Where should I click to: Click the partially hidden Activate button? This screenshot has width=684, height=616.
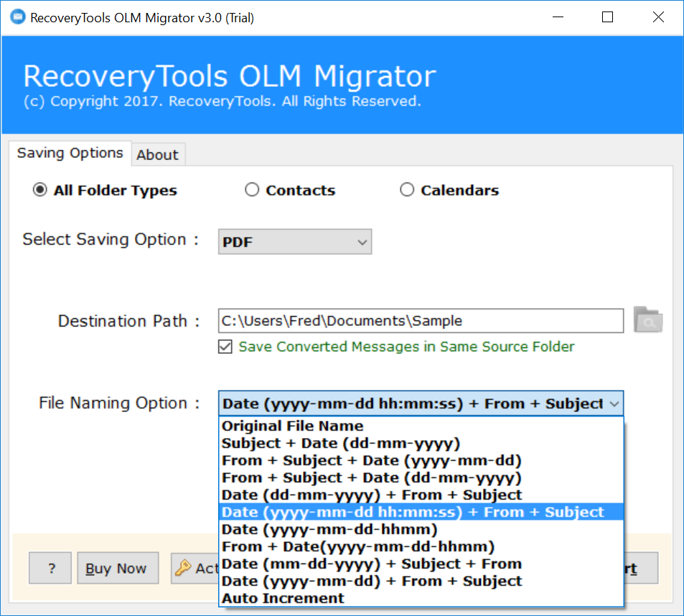(x=195, y=568)
